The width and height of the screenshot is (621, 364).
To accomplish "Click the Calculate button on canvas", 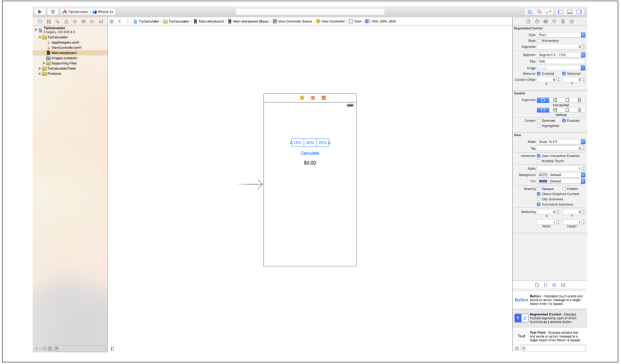I will point(309,153).
